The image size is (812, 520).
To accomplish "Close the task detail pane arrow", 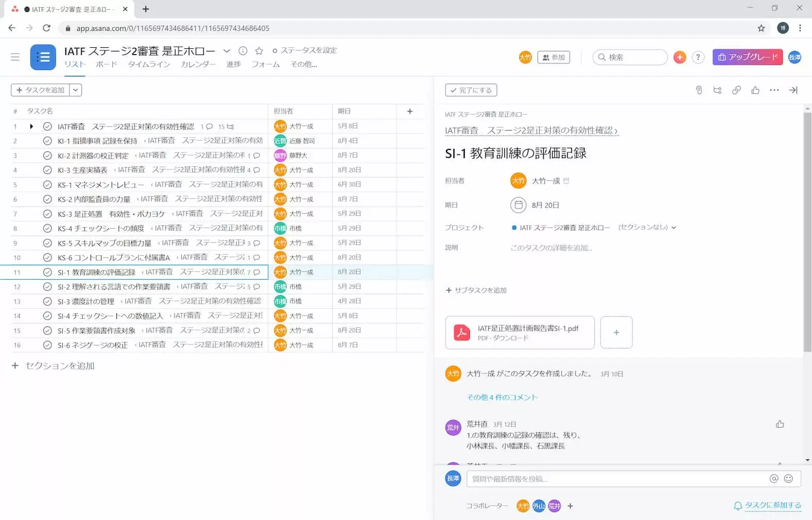I will coord(793,90).
